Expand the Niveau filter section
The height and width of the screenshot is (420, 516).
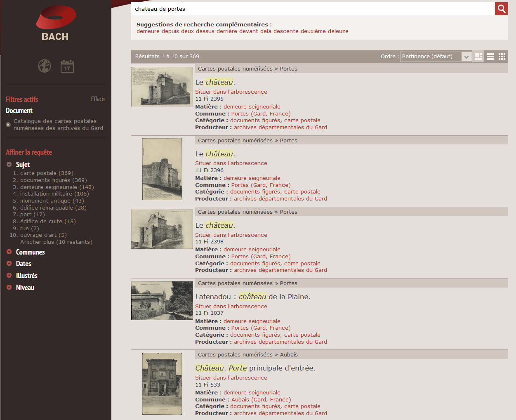coord(8,287)
